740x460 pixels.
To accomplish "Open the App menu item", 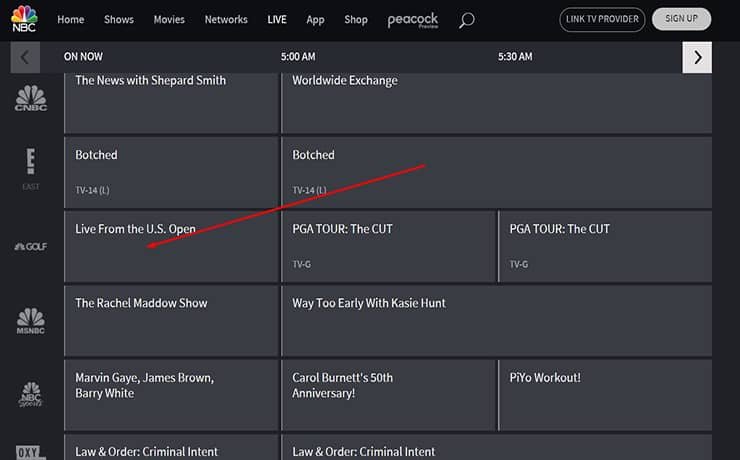I will [315, 20].
